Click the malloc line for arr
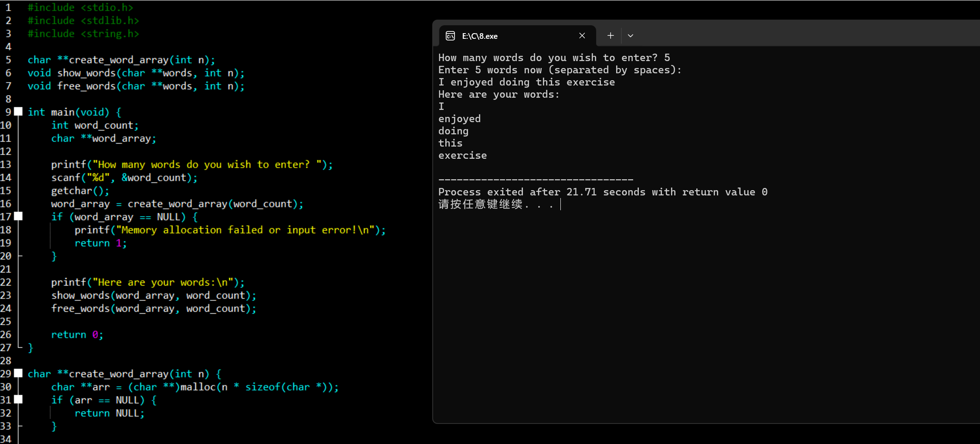 [195, 387]
